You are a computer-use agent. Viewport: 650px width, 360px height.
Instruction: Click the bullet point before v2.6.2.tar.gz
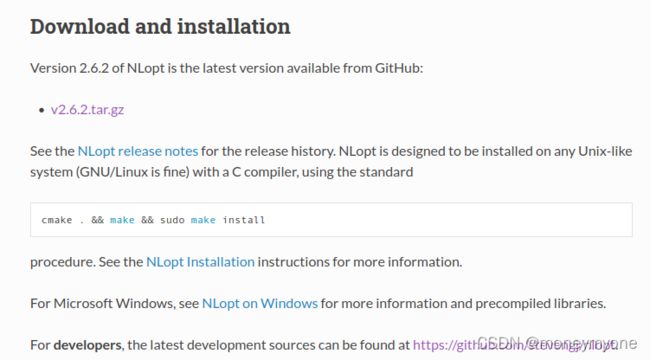click(41, 110)
